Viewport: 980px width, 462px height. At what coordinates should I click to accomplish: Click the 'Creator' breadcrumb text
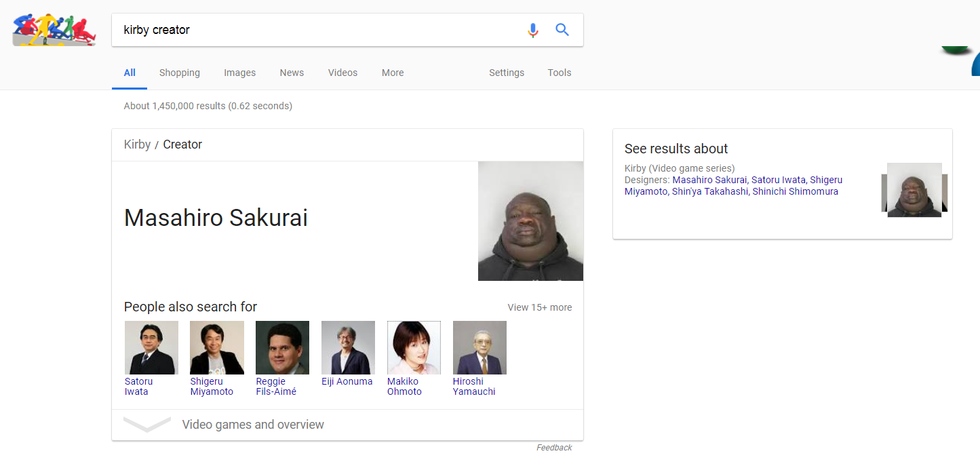[x=182, y=145]
